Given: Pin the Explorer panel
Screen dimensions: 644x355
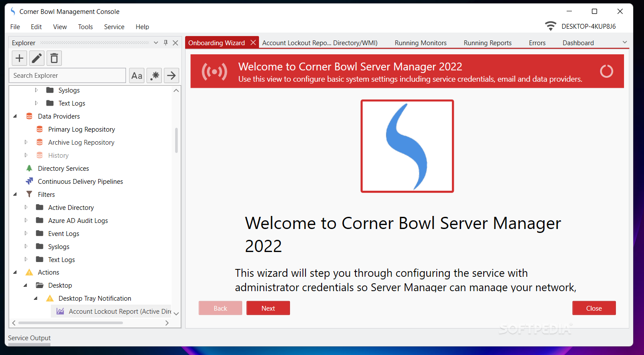Looking at the screenshot, I should [x=166, y=43].
